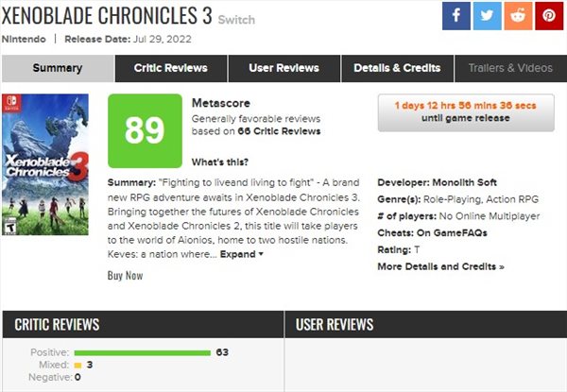Switch to the Critic Reviews tab
Image resolution: width=567 pixels, height=392 pixels.
171,68
